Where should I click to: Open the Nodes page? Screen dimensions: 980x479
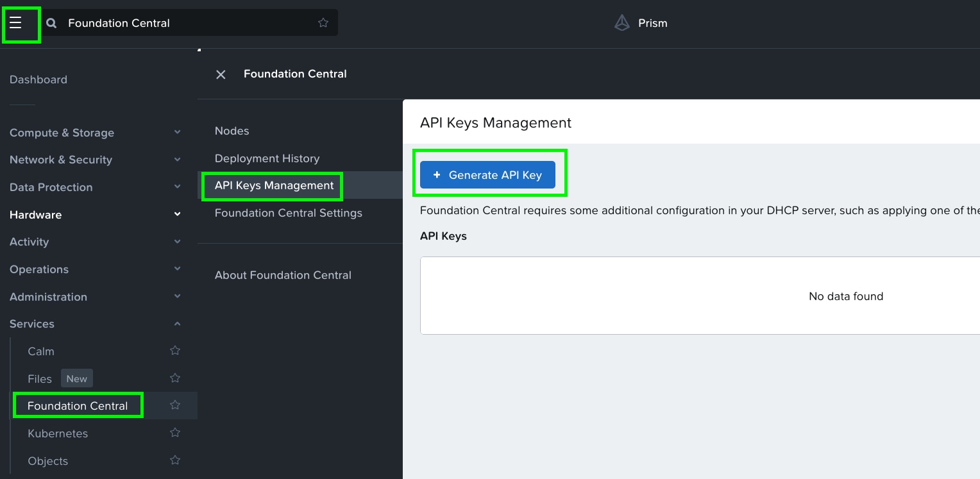pos(232,131)
